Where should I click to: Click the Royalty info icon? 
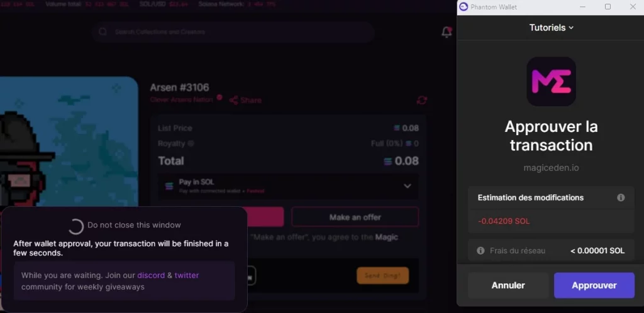click(191, 144)
